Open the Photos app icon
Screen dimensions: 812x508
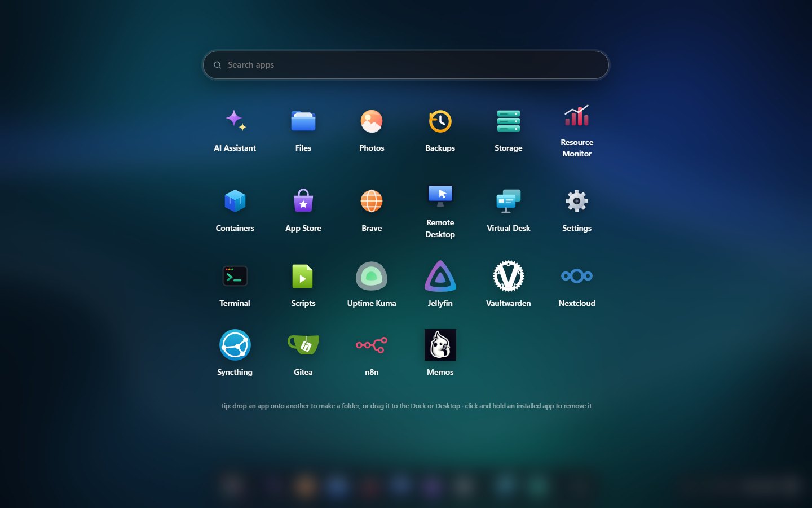click(x=372, y=121)
